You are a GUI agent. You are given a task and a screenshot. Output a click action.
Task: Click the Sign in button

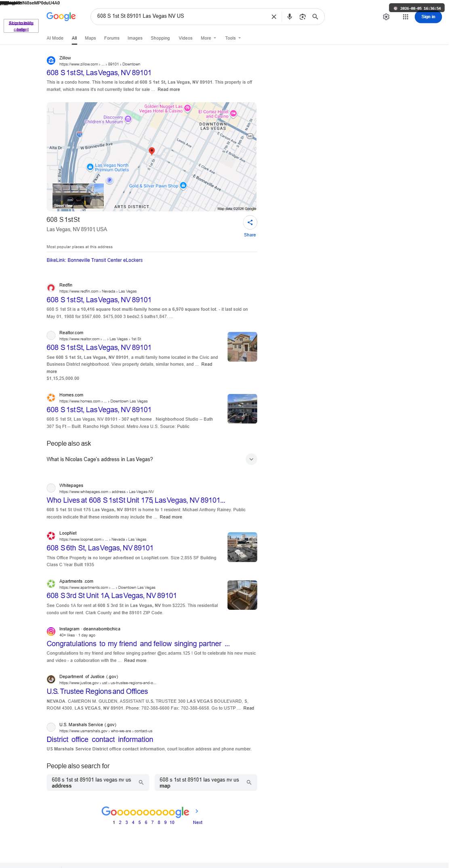click(x=428, y=17)
